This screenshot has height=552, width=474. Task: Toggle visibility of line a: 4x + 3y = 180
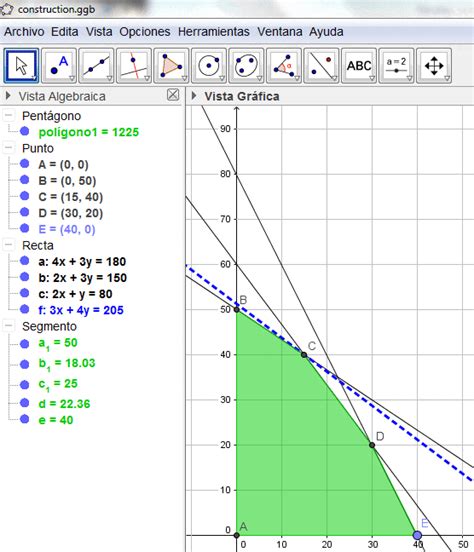[x=25, y=261]
